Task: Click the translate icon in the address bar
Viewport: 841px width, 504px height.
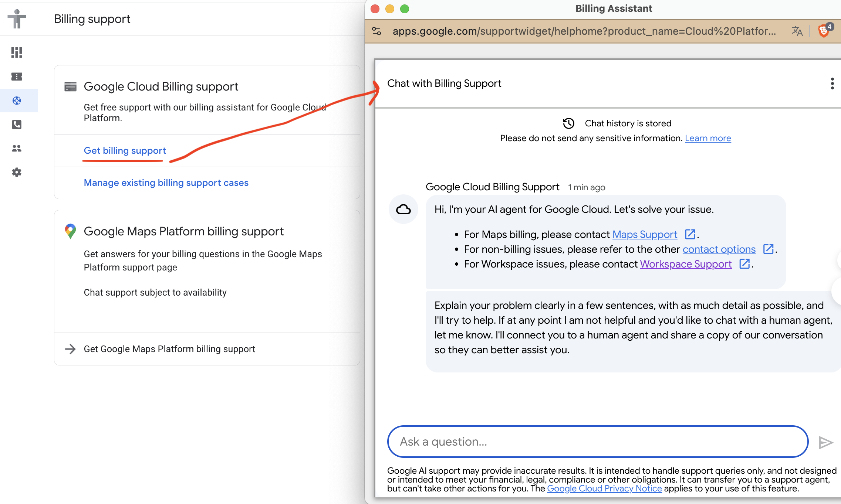Action: pyautogui.click(x=798, y=31)
